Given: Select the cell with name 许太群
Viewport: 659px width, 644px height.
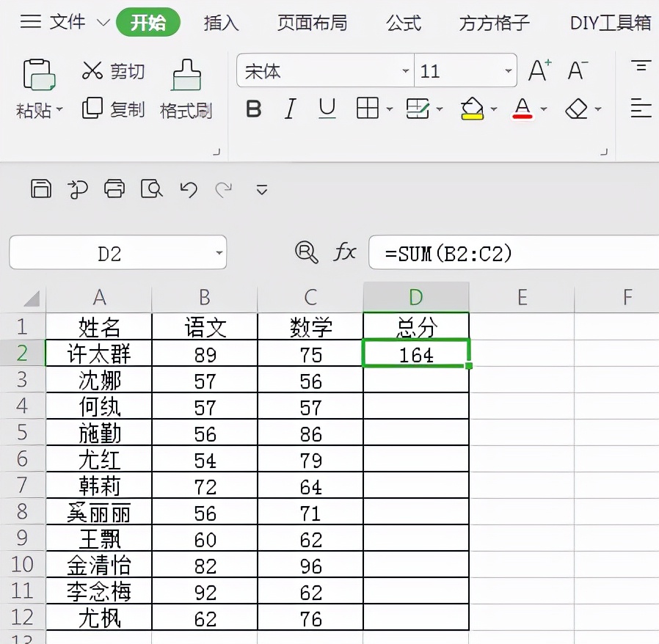Looking at the screenshot, I should pos(99,354).
